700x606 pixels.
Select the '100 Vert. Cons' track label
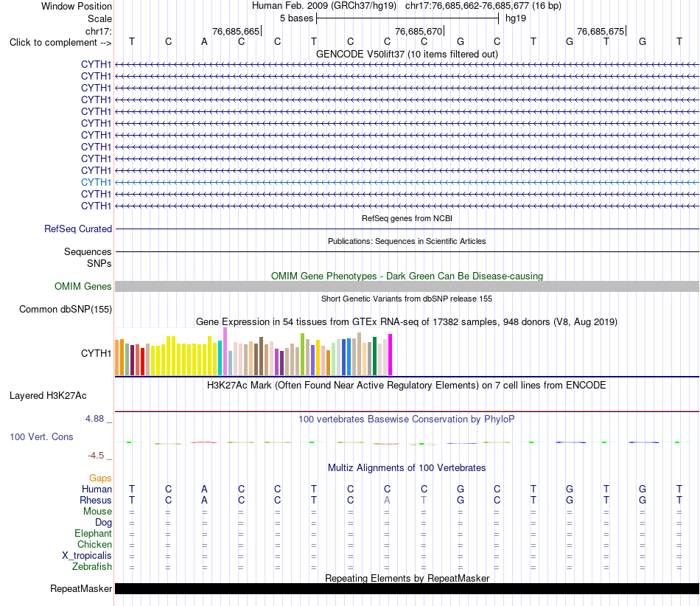41,436
